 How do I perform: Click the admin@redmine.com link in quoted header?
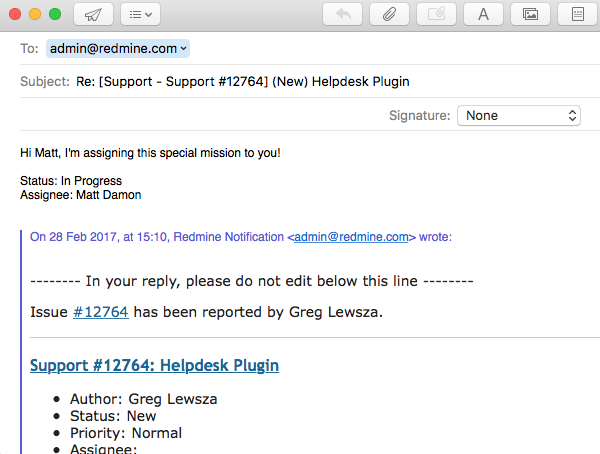pos(351,237)
